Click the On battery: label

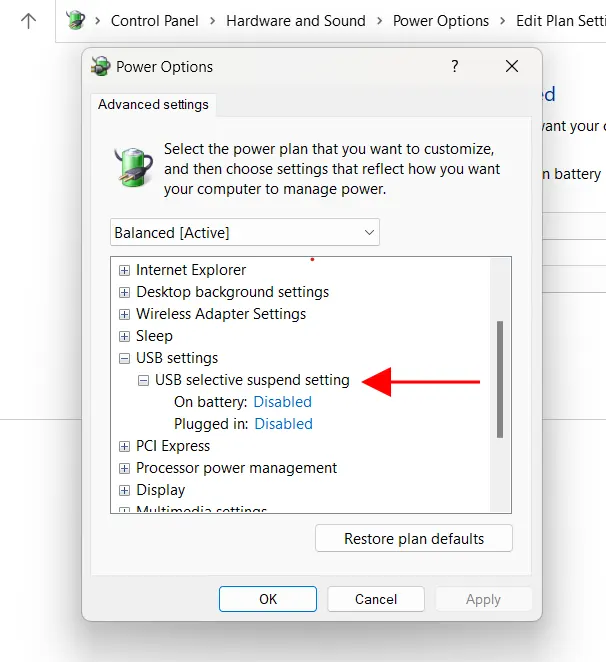(211, 402)
